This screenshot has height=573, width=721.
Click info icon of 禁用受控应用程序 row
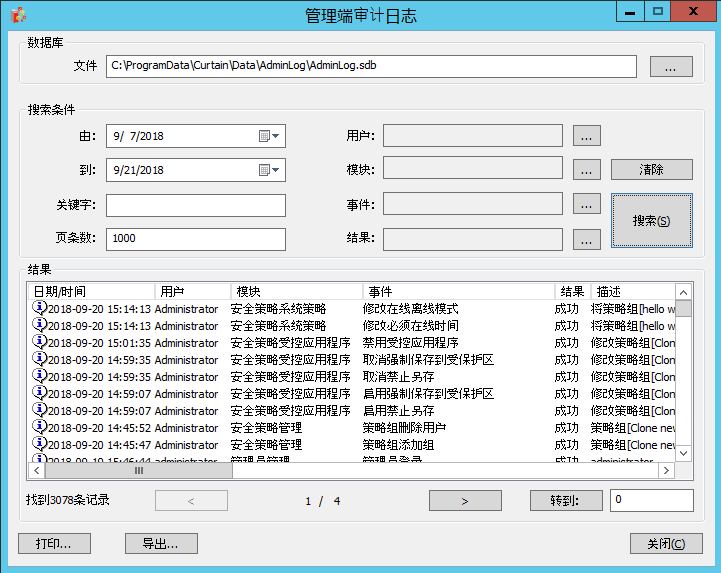pos(40,341)
